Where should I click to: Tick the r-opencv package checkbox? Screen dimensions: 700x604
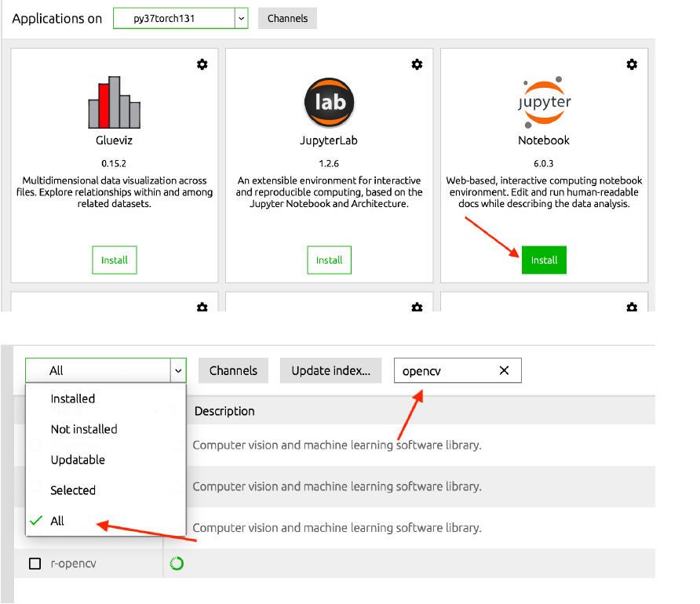tap(35, 563)
